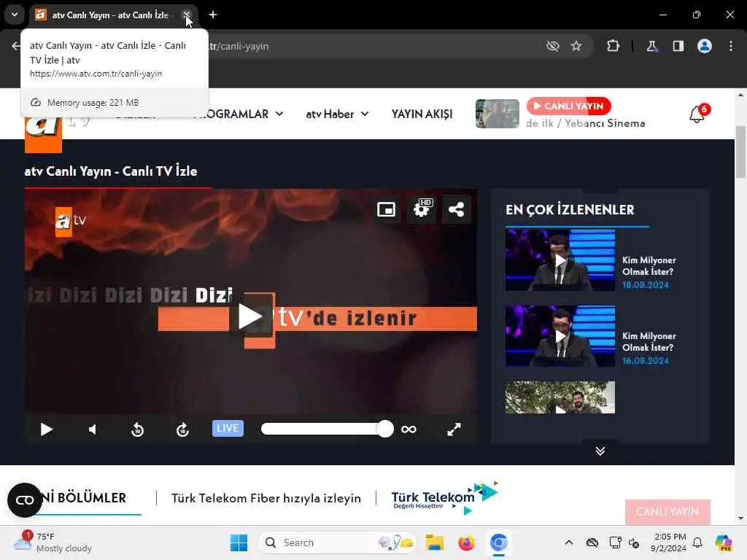Enter fullscreen video mode

click(454, 429)
